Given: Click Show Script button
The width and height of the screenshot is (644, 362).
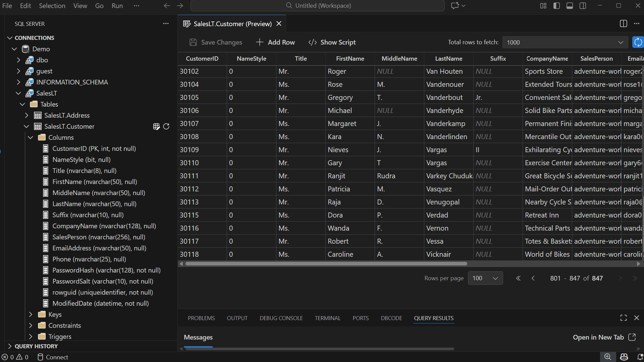Looking at the screenshot, I should pos(332,42).
